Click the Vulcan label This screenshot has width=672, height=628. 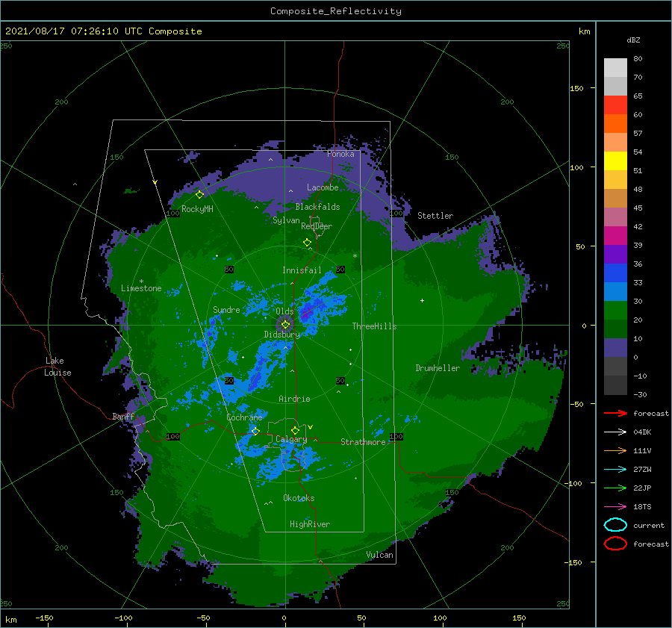tap(379, 555)
